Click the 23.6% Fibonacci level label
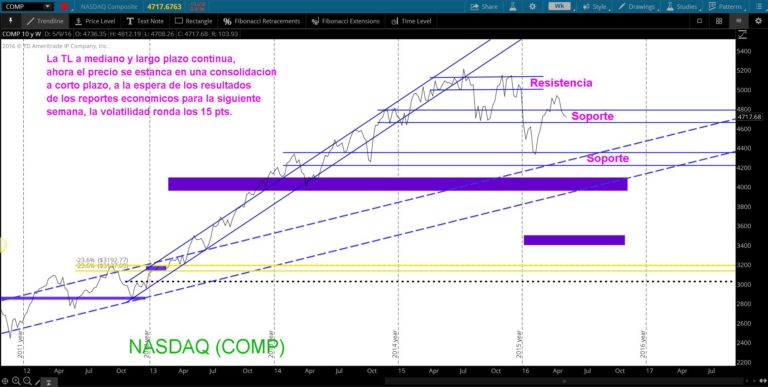The width and height of the screenshot is (768, 387). coord(102,260)
